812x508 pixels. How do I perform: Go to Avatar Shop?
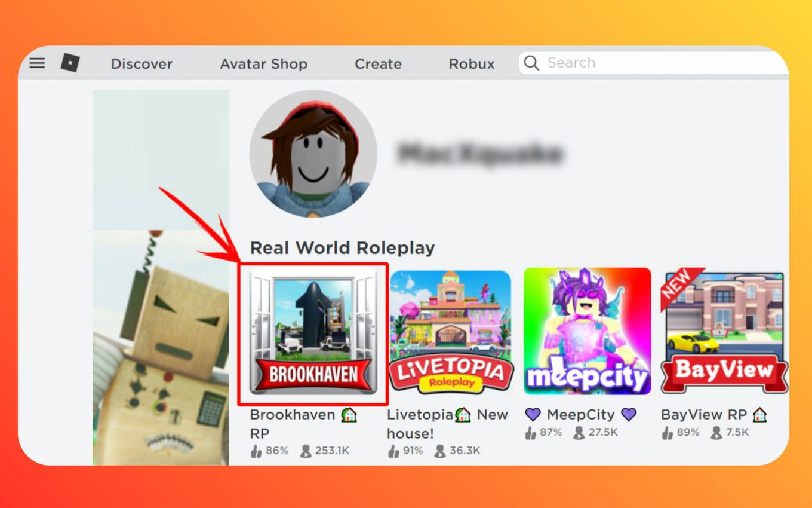263,64
